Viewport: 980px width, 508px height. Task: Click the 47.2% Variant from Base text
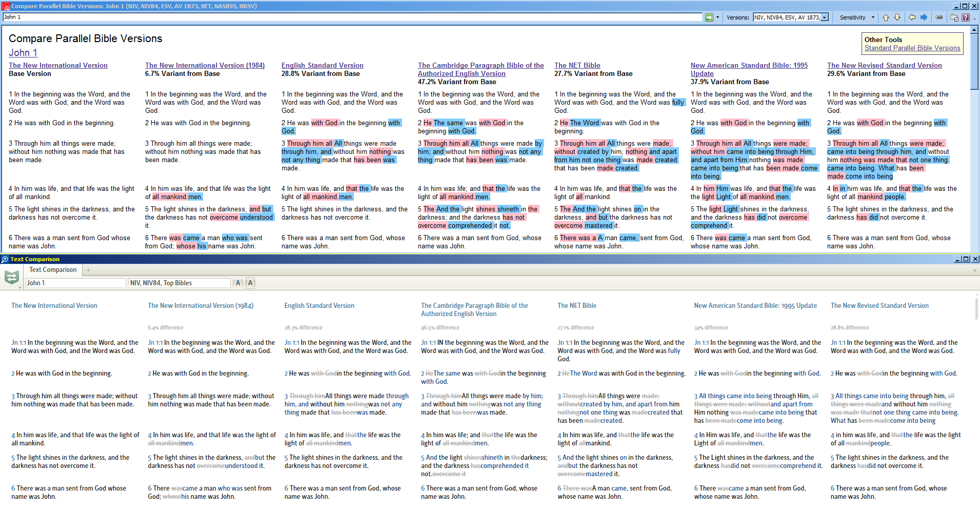(457, 82)
